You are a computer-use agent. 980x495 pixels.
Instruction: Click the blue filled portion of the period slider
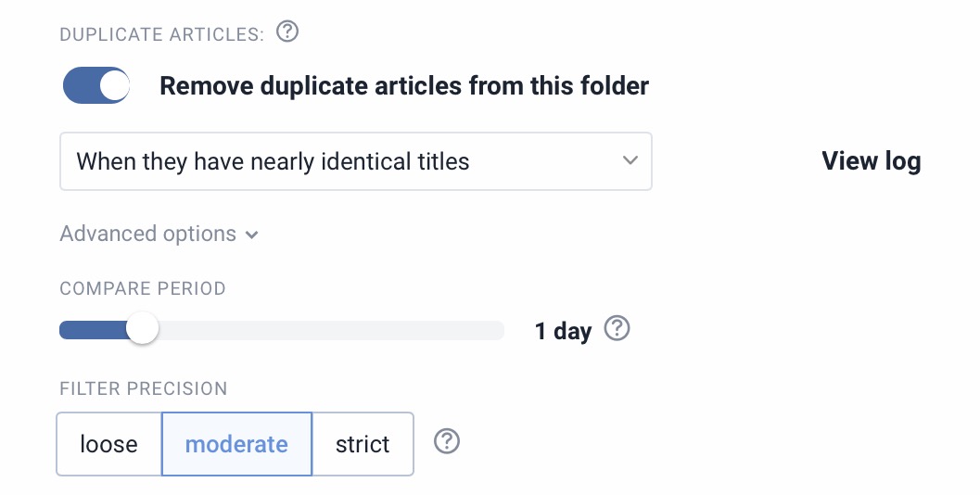pos(91,330)
